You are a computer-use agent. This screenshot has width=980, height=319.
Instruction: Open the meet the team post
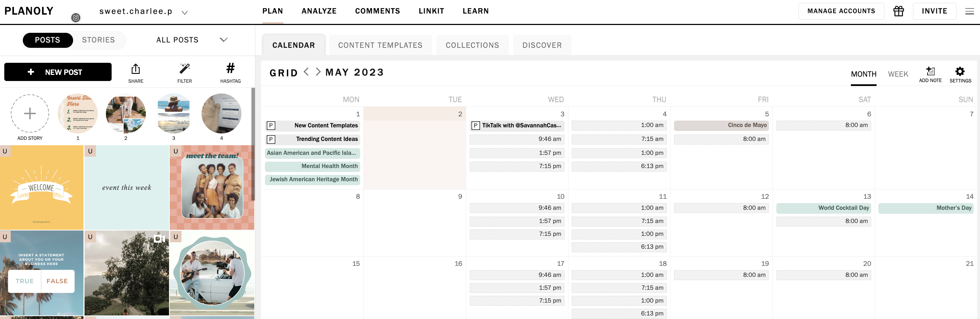pyautogui.click(x=212, y=188)
